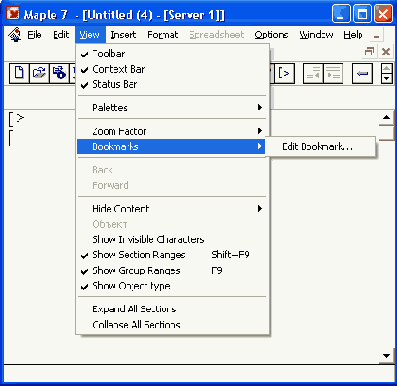Open the Insert menu
Viewport: 397px width, 386px height.
tap(123, 35)
